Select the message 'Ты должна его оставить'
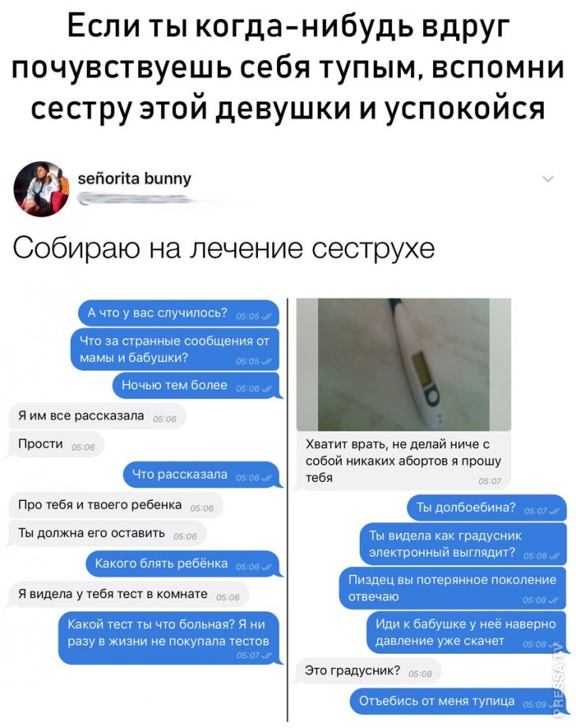 pyautogui.click(x=107, y=533)
